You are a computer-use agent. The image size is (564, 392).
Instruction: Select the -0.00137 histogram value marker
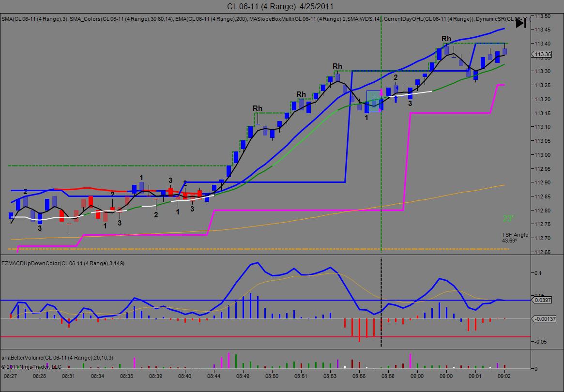(x=544, y=318)
